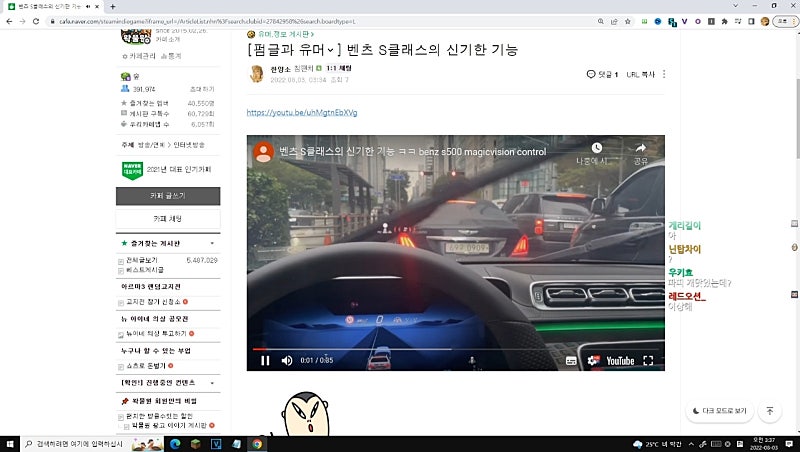Open the video uploader channel avatar
Screen dimensions: 800x452
click(x=263, y=152)
